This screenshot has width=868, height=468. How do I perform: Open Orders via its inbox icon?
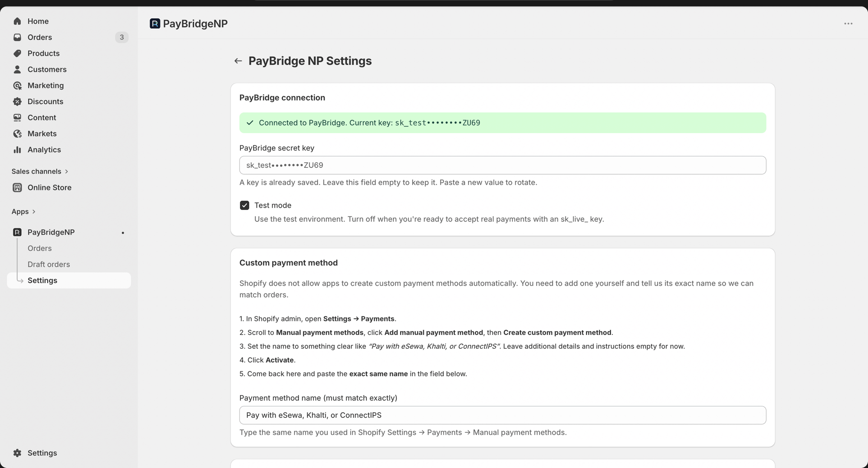[17, 37]
